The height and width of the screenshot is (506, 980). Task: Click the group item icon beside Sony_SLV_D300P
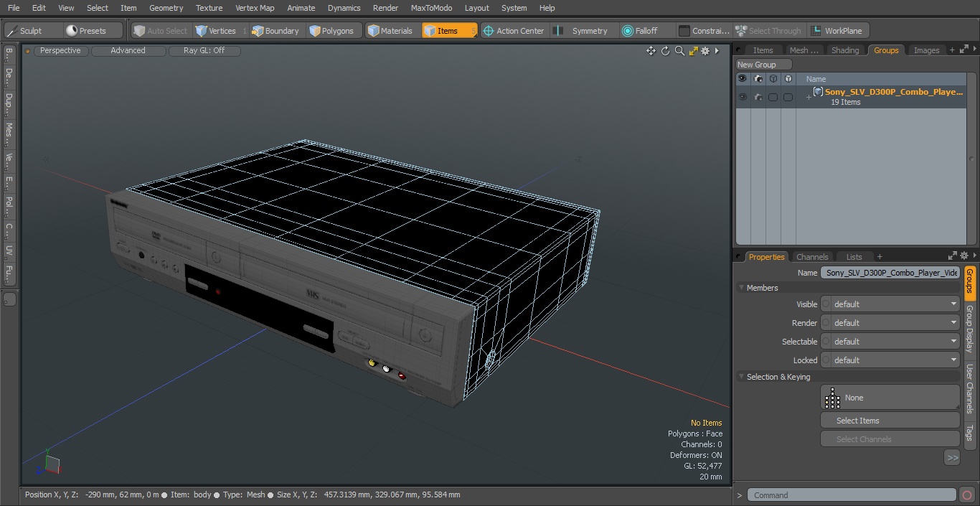click(818, 92)
